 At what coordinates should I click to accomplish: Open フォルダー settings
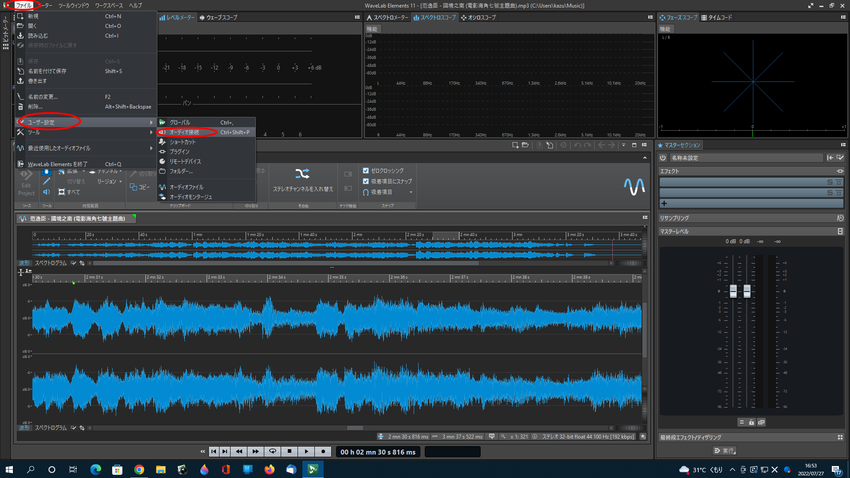(206, 171)
